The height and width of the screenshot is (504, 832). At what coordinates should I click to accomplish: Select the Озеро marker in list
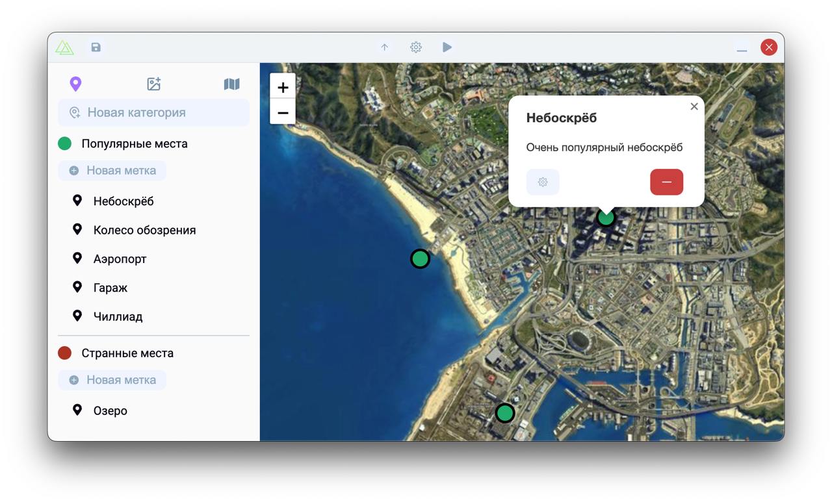point(110,410)
